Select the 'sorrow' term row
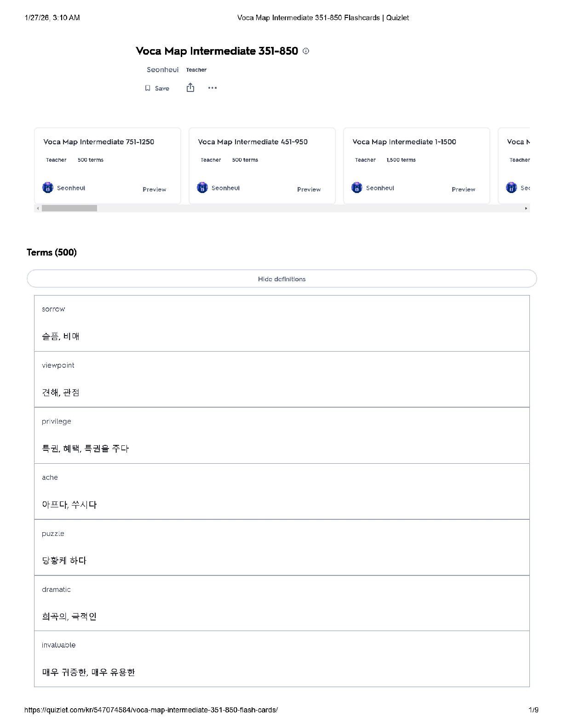 (x=281, y=323)
